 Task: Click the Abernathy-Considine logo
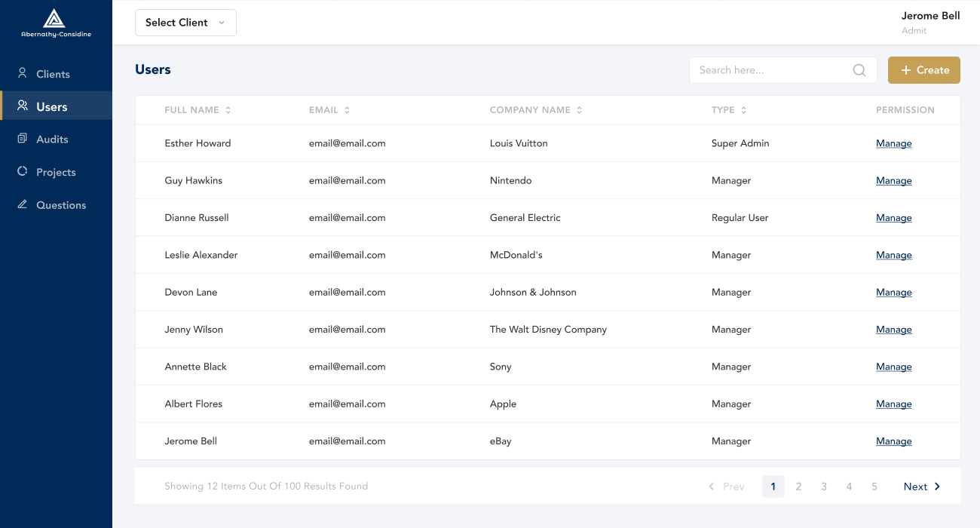(56, 23)
